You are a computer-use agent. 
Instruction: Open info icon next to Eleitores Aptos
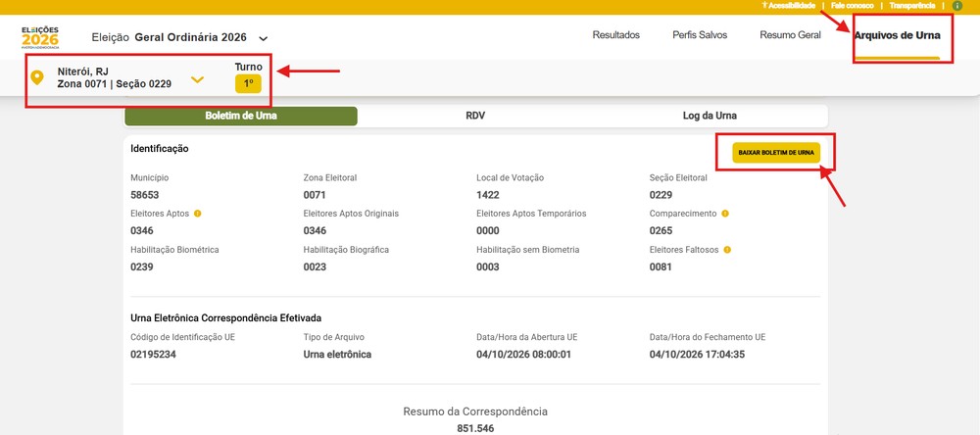click(x=198, y=214)
